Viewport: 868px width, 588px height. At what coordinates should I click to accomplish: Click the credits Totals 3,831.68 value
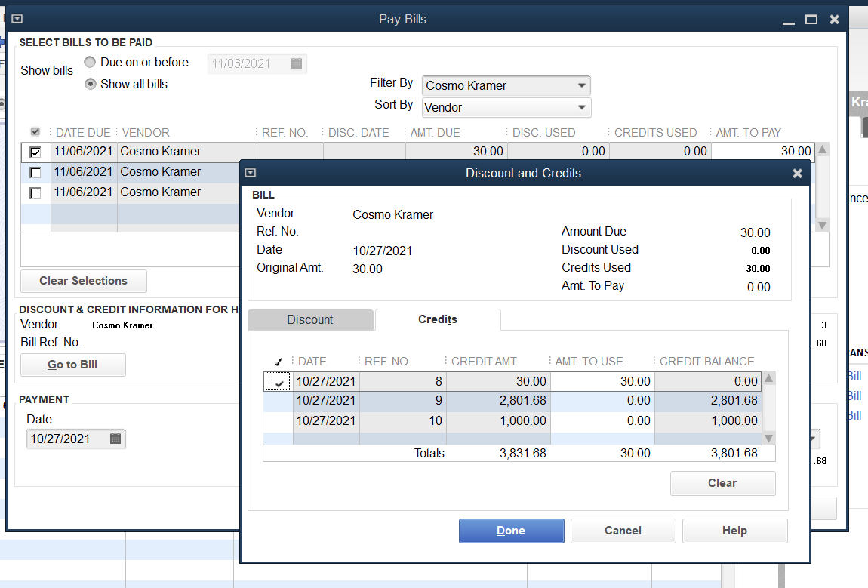click(522, 454)
